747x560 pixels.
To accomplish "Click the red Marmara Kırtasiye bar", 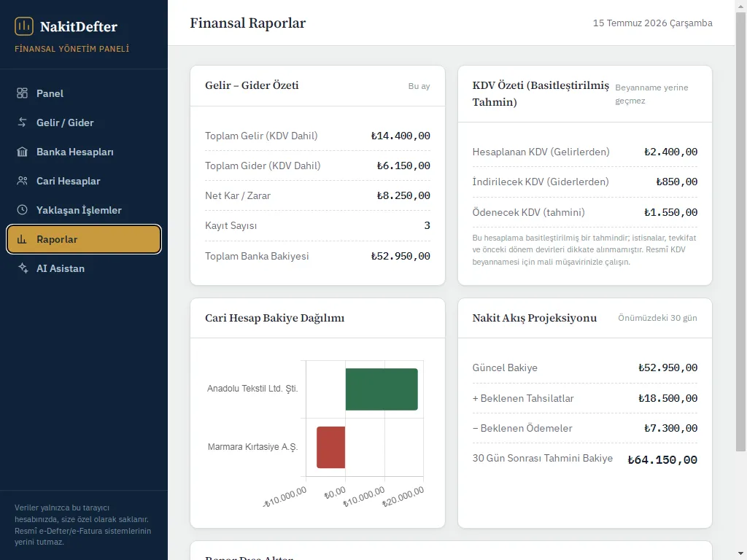I will point(330,447).
